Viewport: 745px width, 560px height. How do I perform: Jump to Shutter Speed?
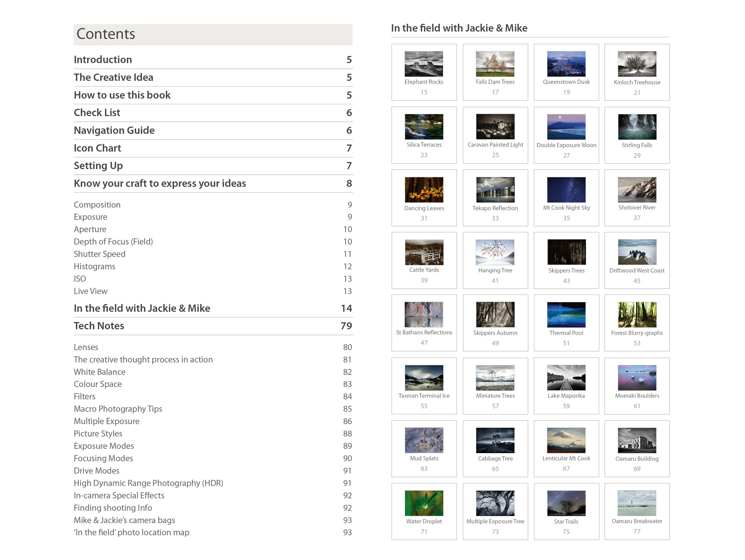(x=213, y=254)
